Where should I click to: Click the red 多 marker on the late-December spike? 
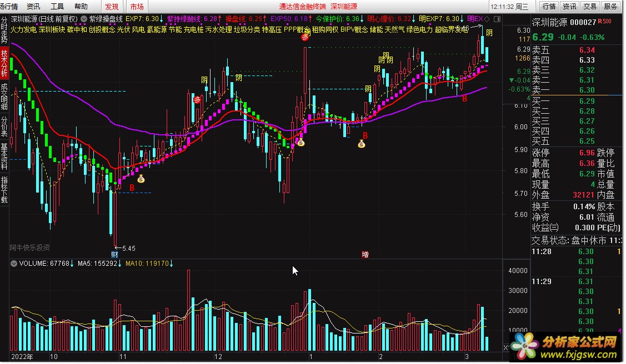(x=305, y=37)
